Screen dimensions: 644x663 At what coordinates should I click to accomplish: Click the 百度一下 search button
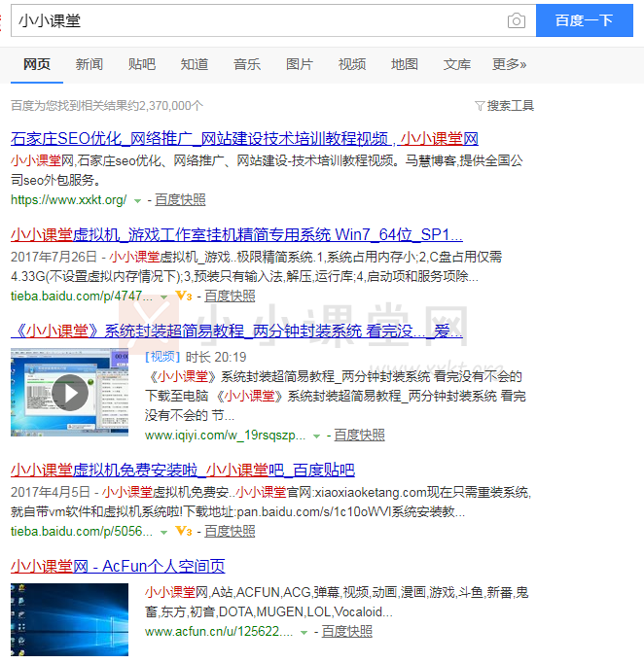[x=585, y=20]
